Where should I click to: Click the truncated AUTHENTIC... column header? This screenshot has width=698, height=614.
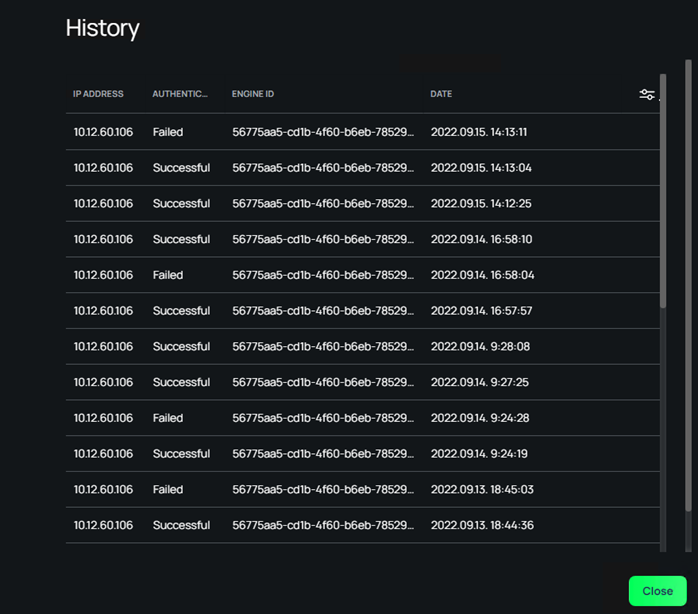(180, 94)
